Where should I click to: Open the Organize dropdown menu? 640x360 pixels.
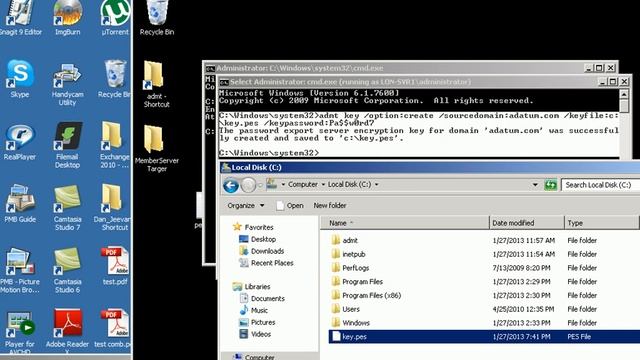point(246,205)
